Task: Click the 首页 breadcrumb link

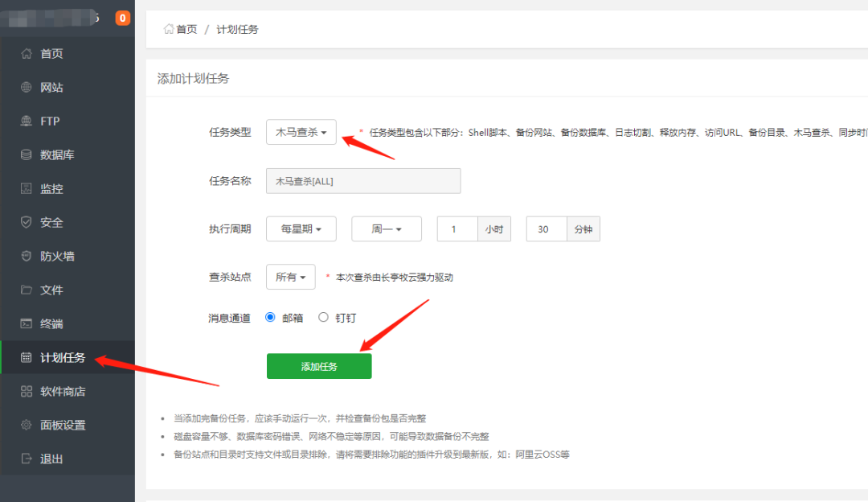Action: click(186, 29)
